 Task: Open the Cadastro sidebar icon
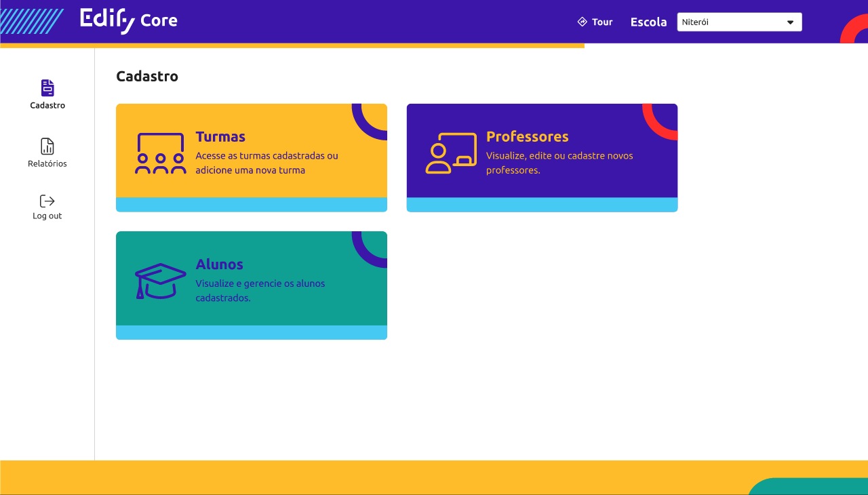(47, 87)
